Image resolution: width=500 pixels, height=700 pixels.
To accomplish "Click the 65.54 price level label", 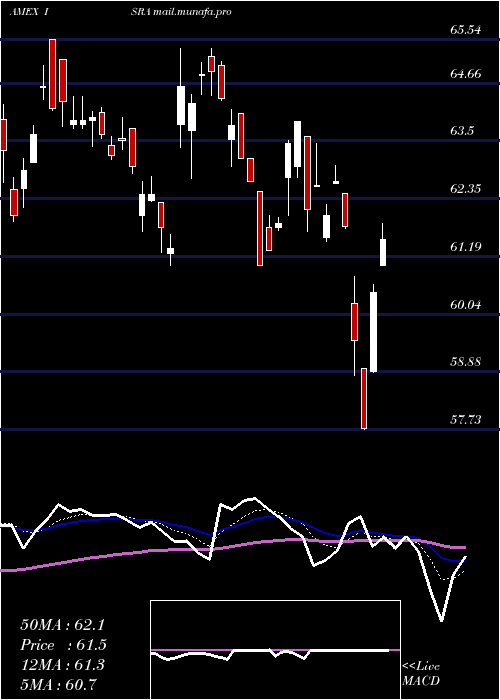I will pos(466,30).
